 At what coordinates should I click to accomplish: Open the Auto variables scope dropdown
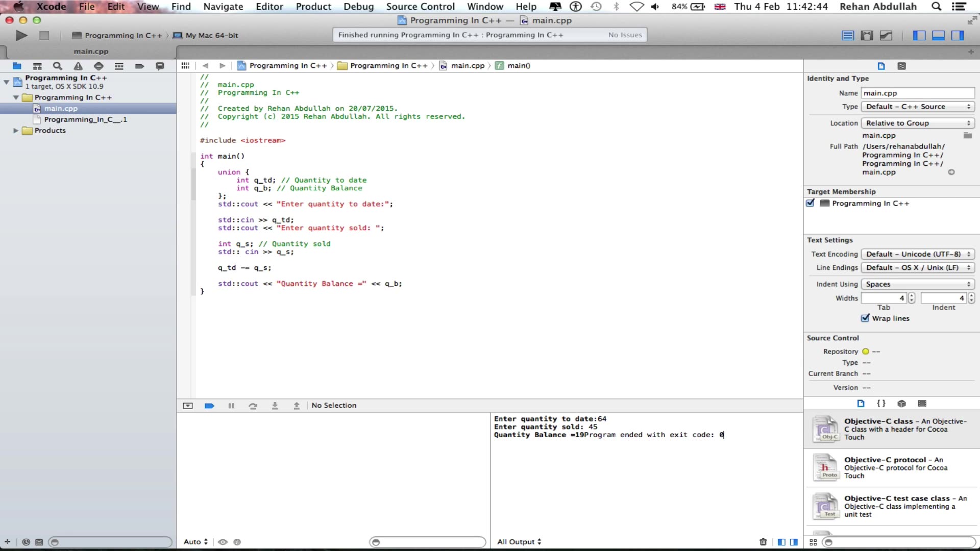[x=195, y=542]
